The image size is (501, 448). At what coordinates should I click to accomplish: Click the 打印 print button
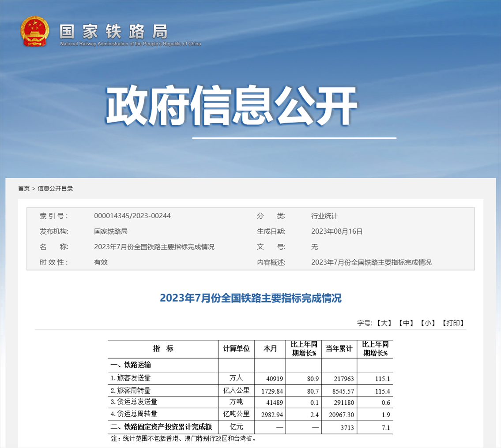[x=453, y=323]
